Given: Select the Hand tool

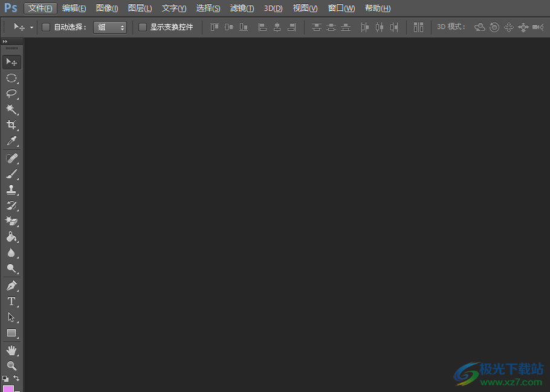Looking at the screenshot, I should 11,350.
